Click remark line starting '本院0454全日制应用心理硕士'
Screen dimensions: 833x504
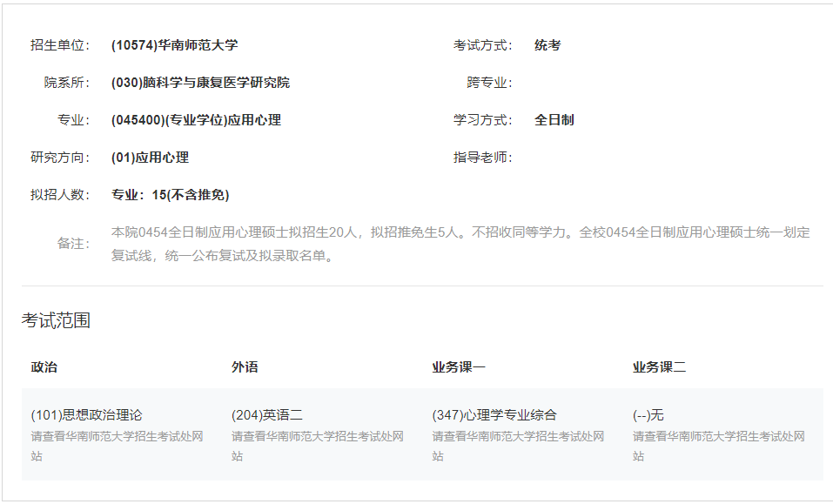click(460, 232)
